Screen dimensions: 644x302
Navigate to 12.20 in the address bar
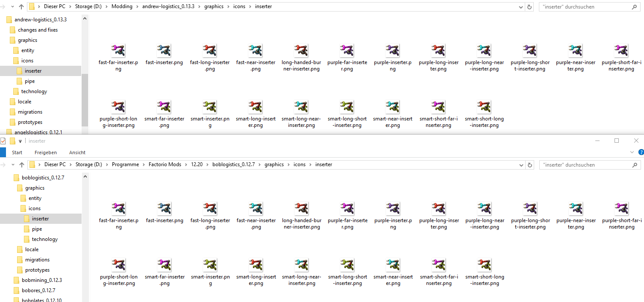click(197, 165)
